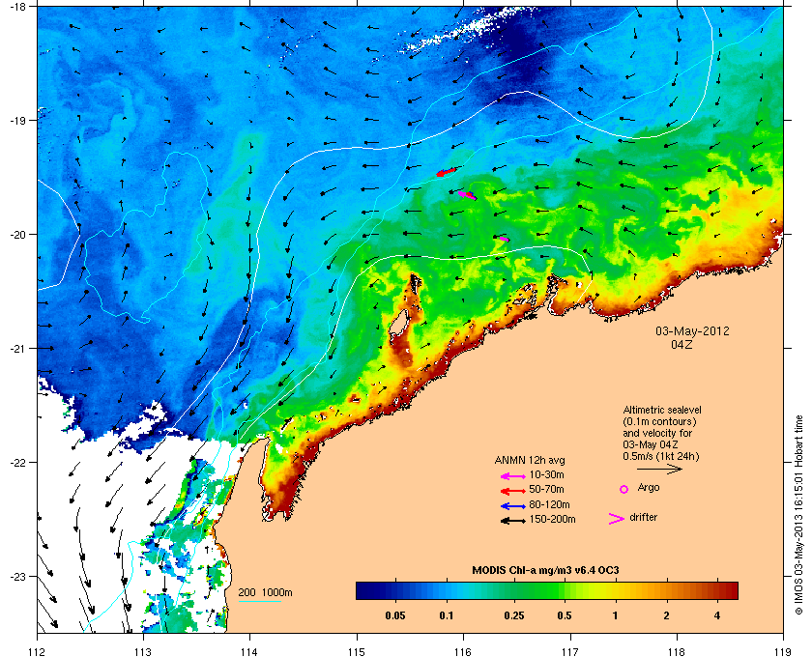
Task: Click the '03-May-2012' date label
Action: (x=692, y=331)
